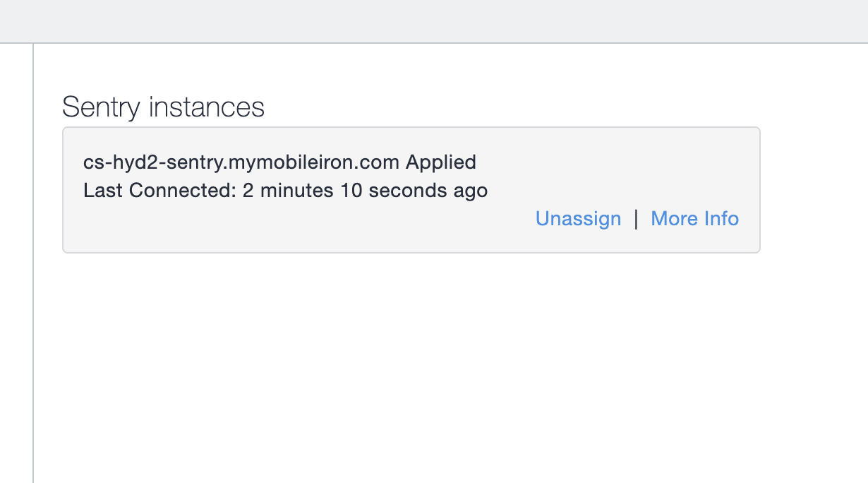Click the "2 minutes 10 seconds ago" value
Screen dimensions: 868x483
click(365, 191)
